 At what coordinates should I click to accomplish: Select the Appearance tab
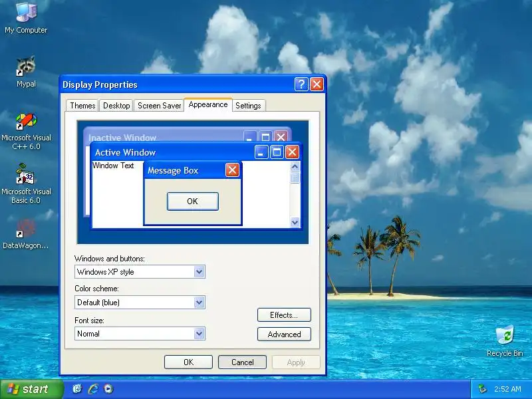[208, 104]
